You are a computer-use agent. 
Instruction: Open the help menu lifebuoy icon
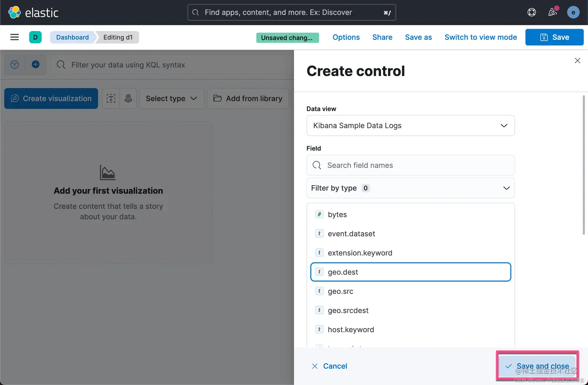pyautogui.click(x=532, y=12)
